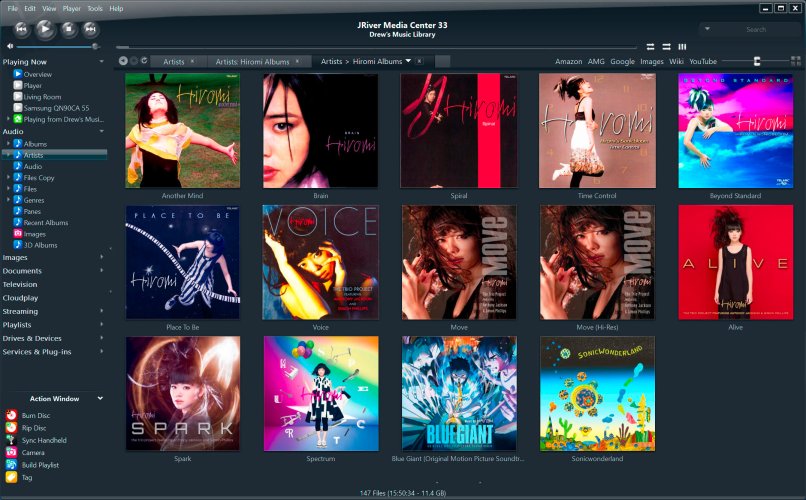806x500 pixels.
Task: Close the Artists > Hiromi Albums tab
Action: click(419, 61)
